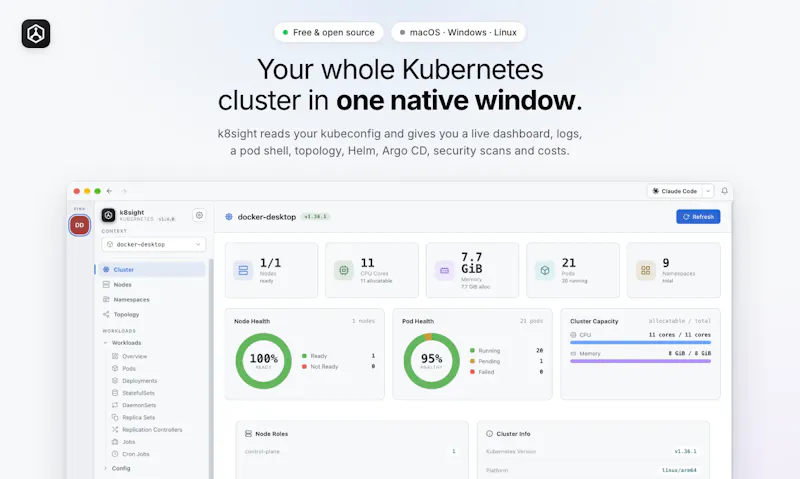The height and width of the screenshot is (479, 800).
Task: Click the Nodes ready card icon
Action: point(243,270)
